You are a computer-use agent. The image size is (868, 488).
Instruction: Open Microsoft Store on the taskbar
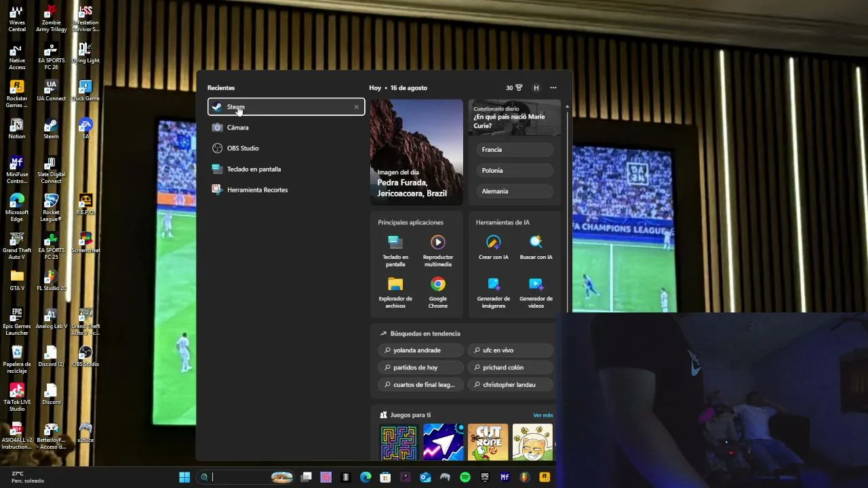(385, 477)
